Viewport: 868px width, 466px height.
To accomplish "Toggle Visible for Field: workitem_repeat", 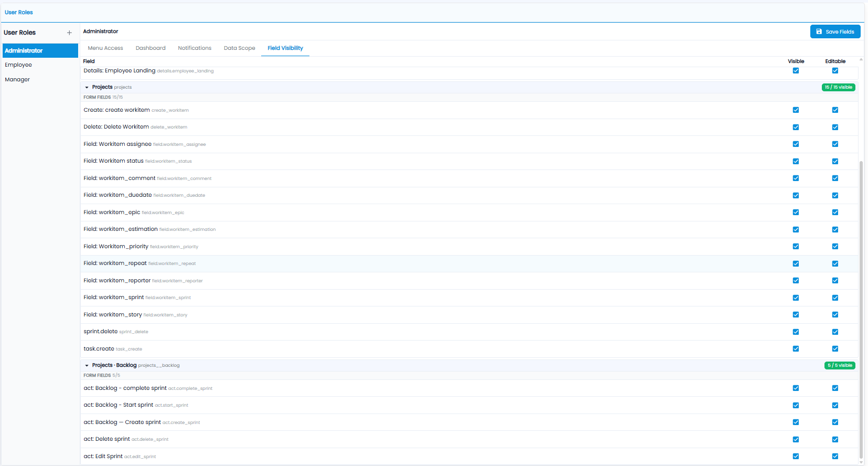I will coord(796,263).
